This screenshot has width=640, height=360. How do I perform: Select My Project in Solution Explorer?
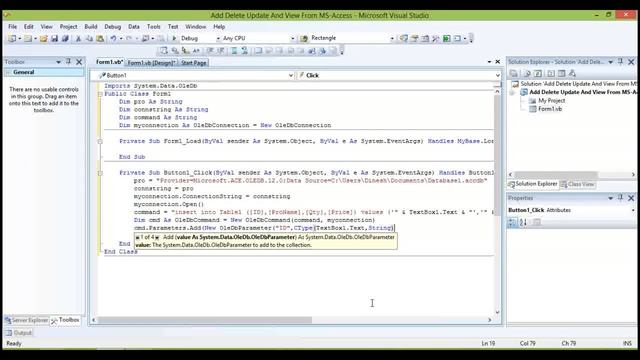551,100
